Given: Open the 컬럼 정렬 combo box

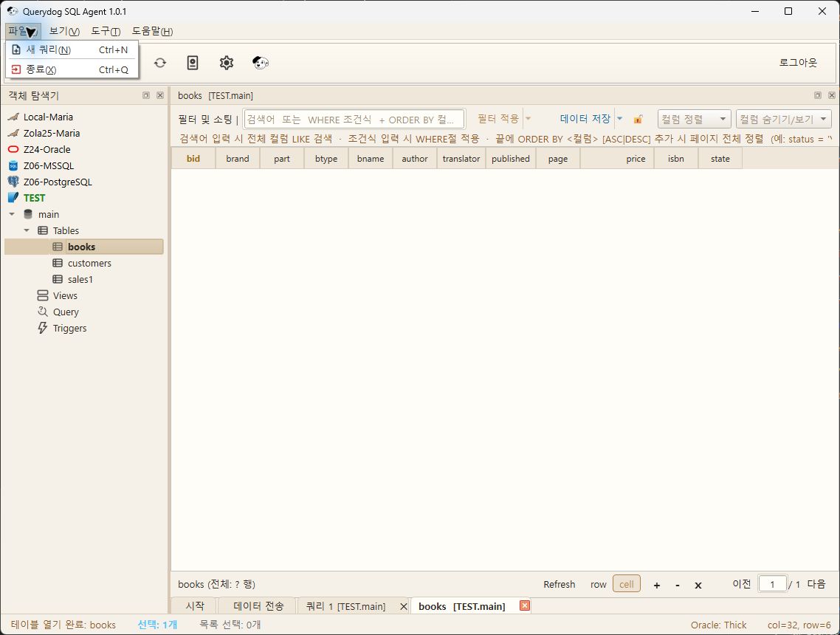Looking at the screenshot, I should (695, 119).
